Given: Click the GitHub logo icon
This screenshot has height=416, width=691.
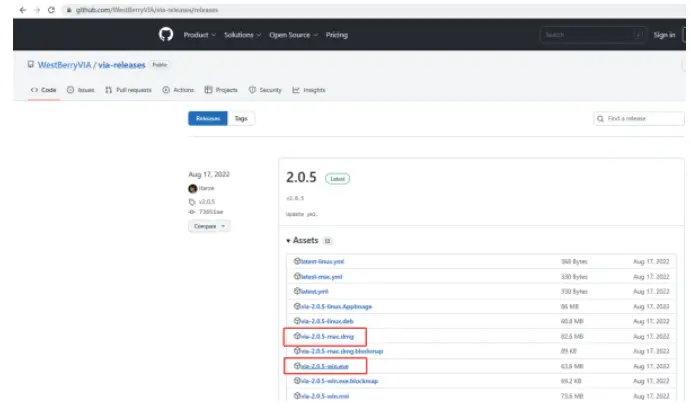Looking at the screenshot, I should [166, 35].
